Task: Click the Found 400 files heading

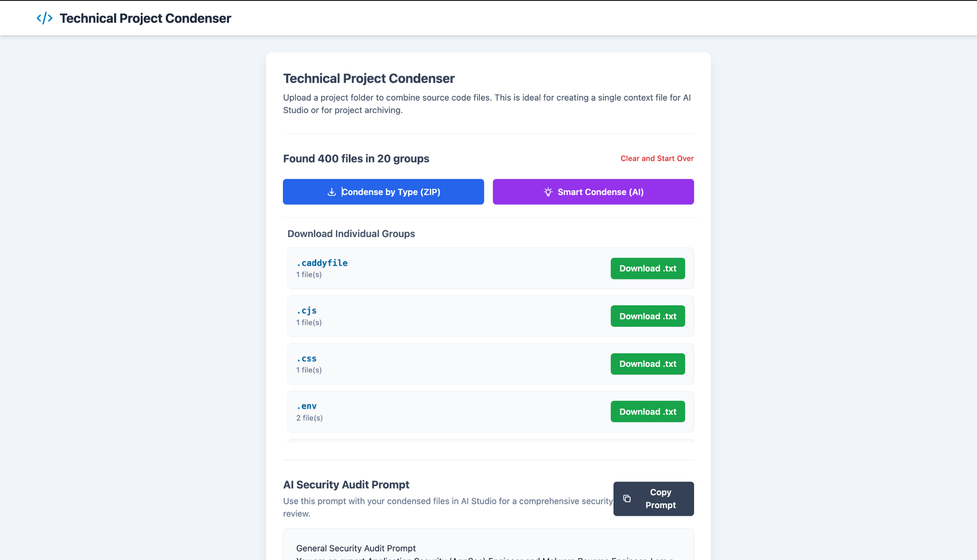Action: pos(356,158)
